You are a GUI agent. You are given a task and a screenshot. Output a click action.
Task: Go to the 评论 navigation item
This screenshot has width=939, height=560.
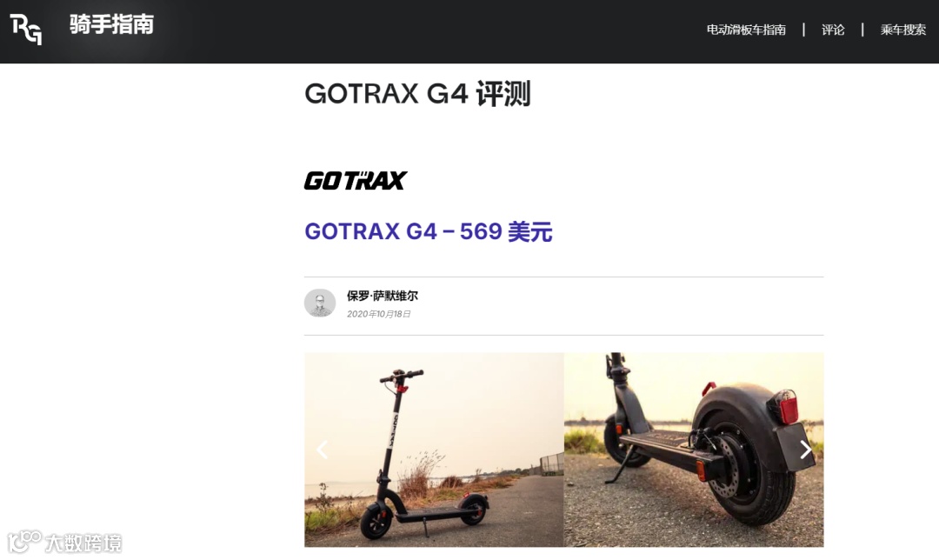(832, 30)
